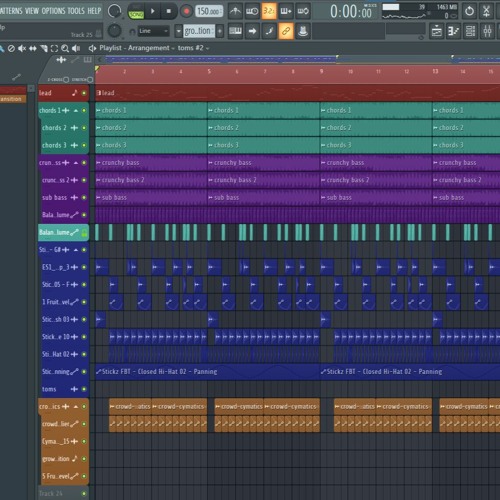Open the OPTIONS menu

tap(53, 11)
